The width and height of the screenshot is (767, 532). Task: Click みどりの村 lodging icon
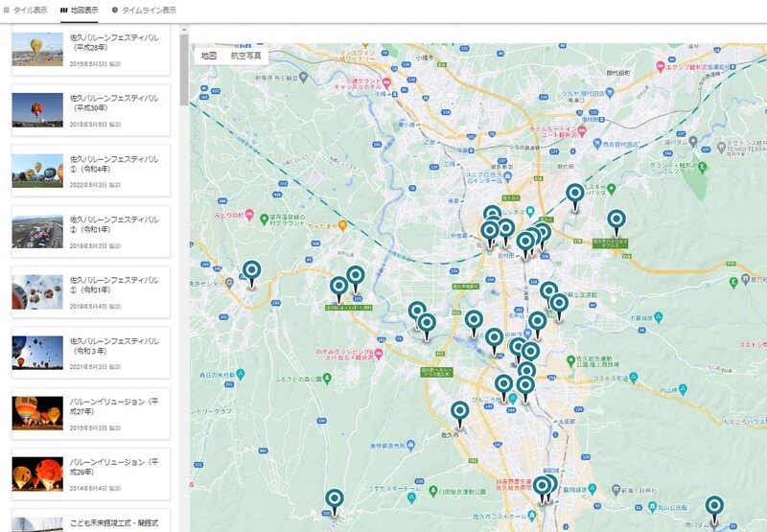pyautogui.click(x=249, y=215)
